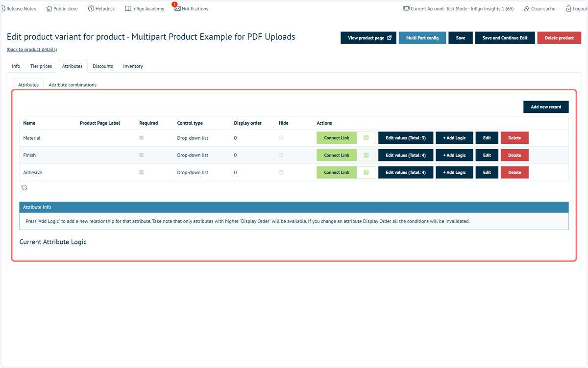This screenshot has width=588, height=368.
Task: Open list icon beside Material Connect Link
Action: point(366,138)
